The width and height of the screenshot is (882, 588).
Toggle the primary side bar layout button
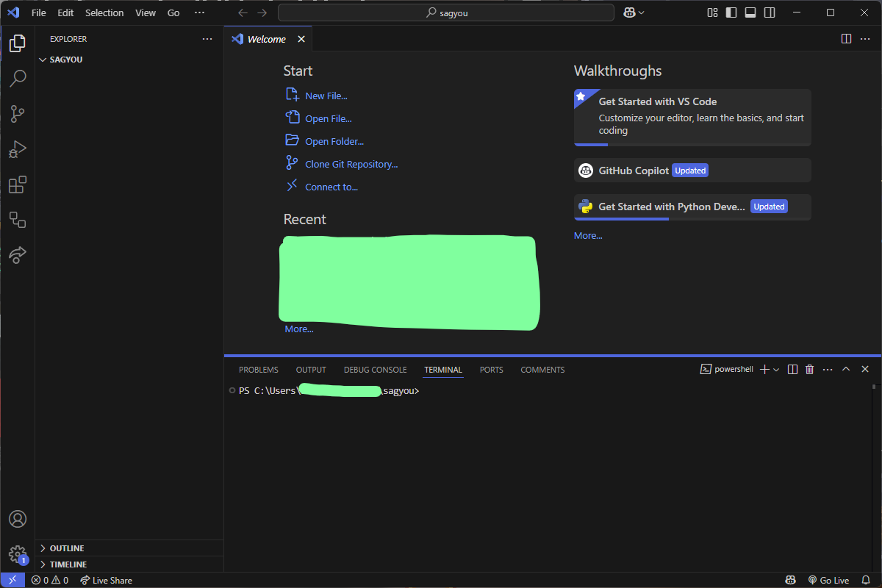pyautogui.click(x=731, y=12)
